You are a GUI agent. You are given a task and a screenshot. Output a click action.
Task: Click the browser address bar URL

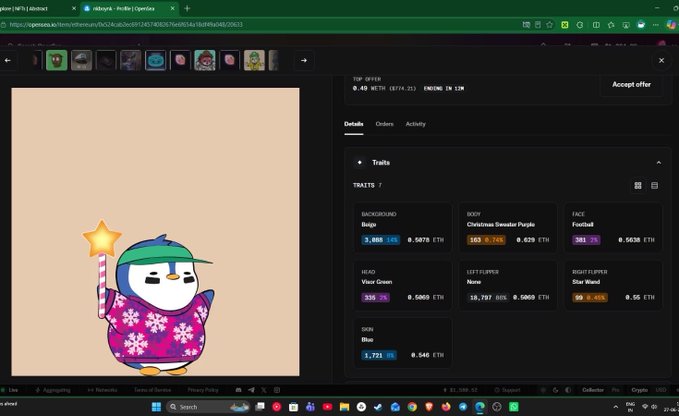(126, 25)
